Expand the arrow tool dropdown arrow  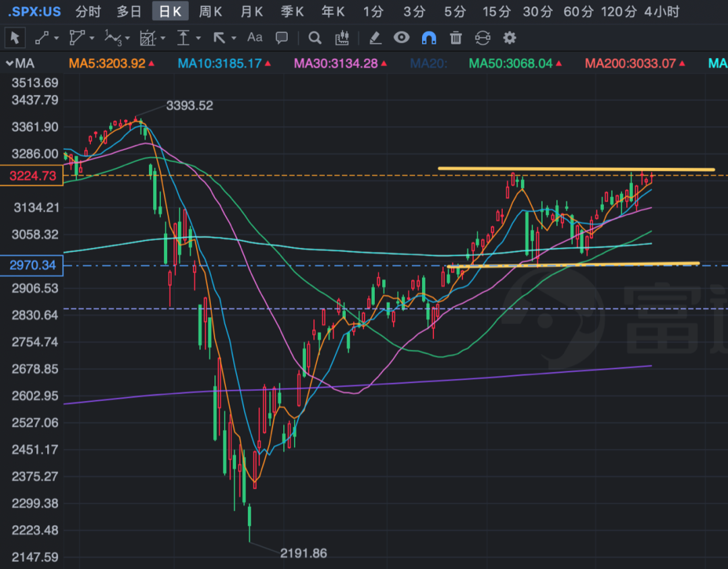234,38
